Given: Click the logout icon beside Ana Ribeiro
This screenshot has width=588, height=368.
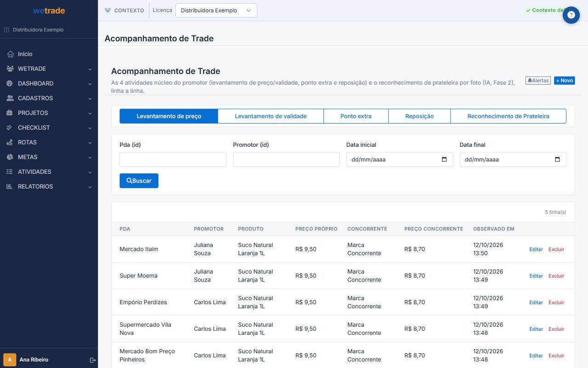Looking at the screenshot, I should [92, 360].
